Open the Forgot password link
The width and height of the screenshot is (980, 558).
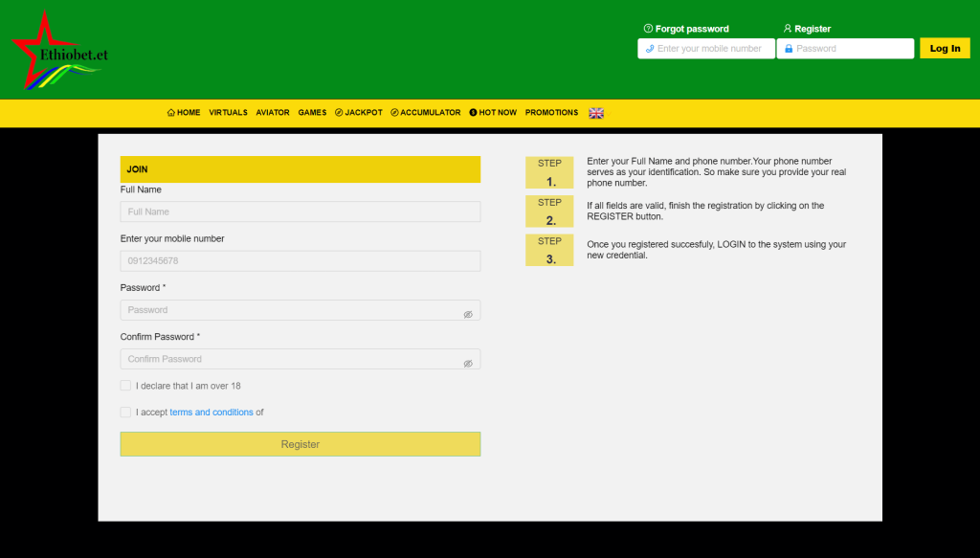click(x=686, y=29)
